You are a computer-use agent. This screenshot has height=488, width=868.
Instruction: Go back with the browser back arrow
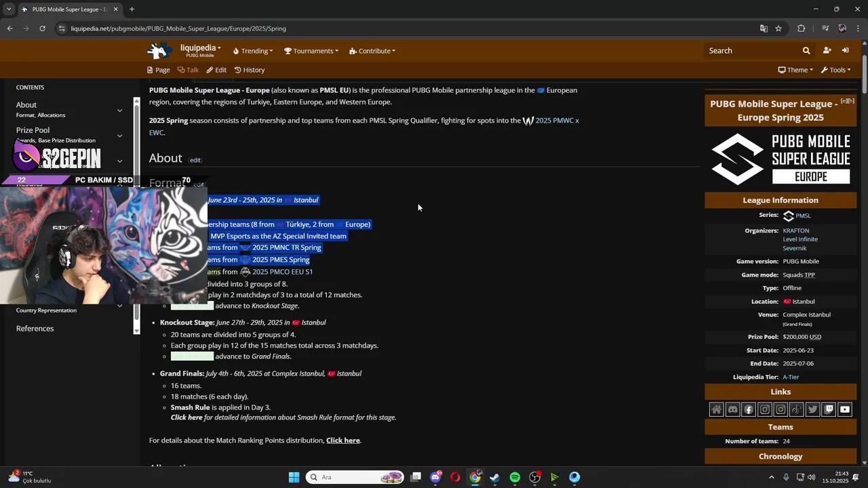[9, 28]
